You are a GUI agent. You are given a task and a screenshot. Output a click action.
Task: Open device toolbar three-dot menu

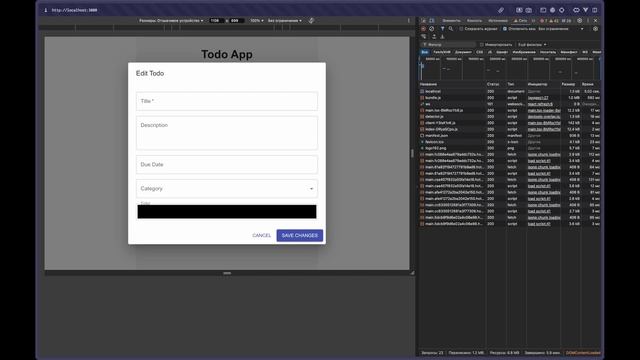409,20
